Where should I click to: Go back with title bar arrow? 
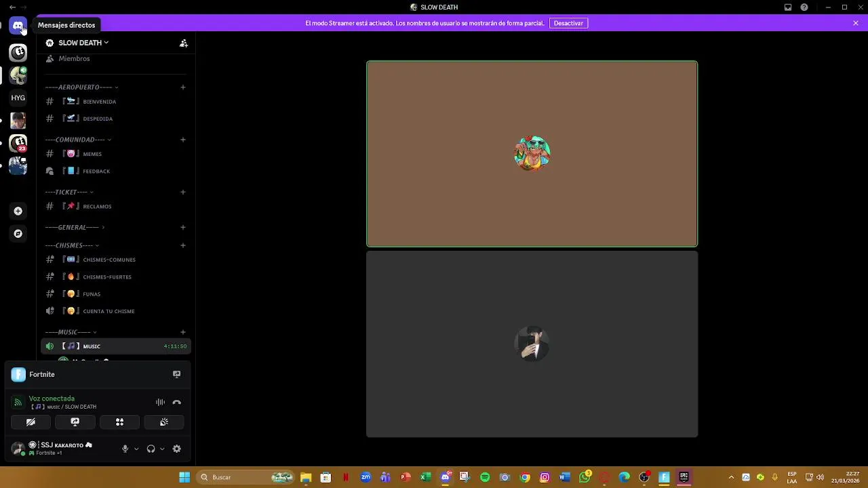click(x=12, y=7)
